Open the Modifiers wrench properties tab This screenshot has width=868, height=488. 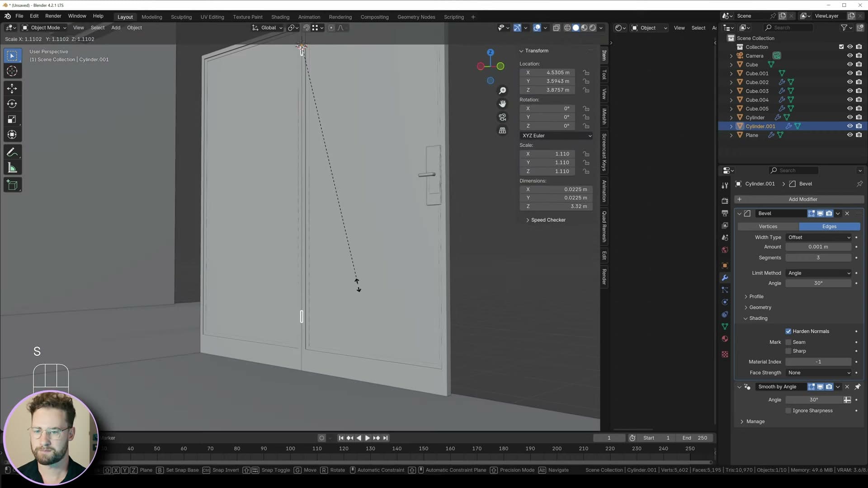click(725, 278)
